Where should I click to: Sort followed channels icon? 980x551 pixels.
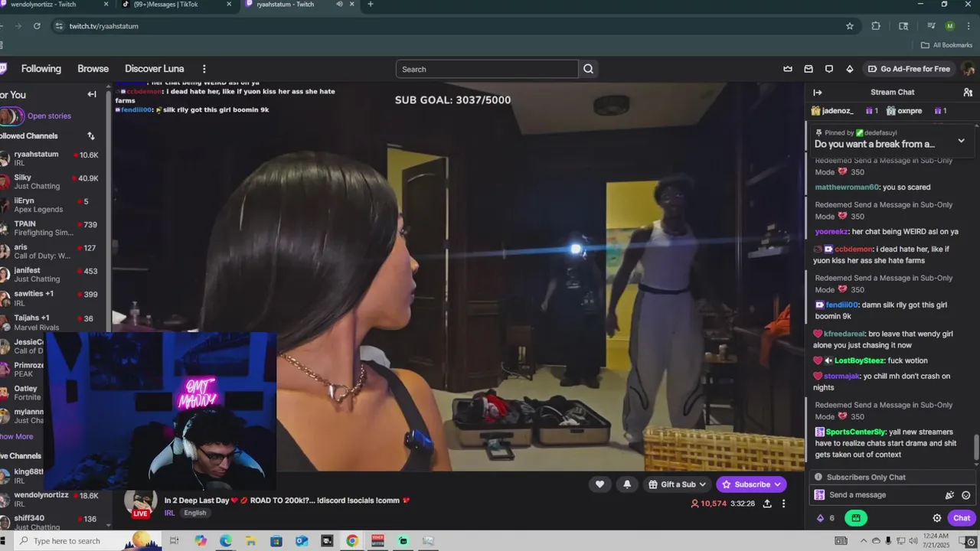tap(91, 135)
